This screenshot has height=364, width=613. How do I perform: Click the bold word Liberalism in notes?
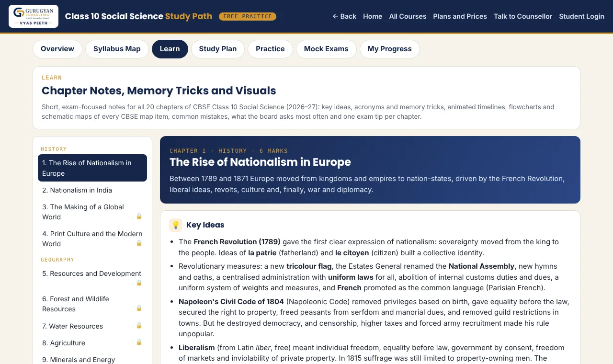click(197, 347)
